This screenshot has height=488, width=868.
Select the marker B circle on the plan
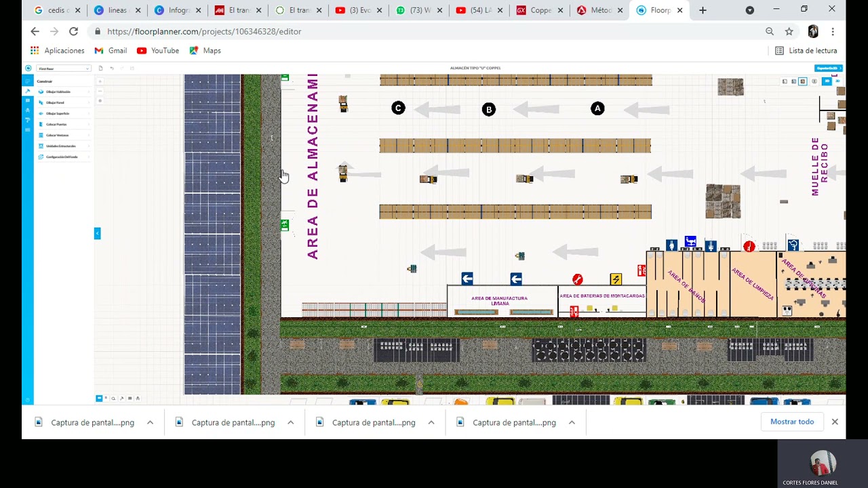489,109
